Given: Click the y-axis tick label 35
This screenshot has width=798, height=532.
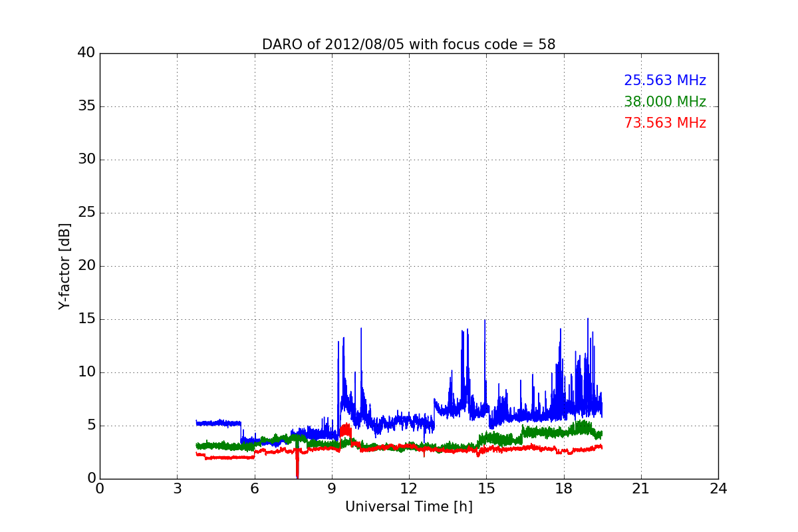Looking at the screenshot, I should point(86,106).
